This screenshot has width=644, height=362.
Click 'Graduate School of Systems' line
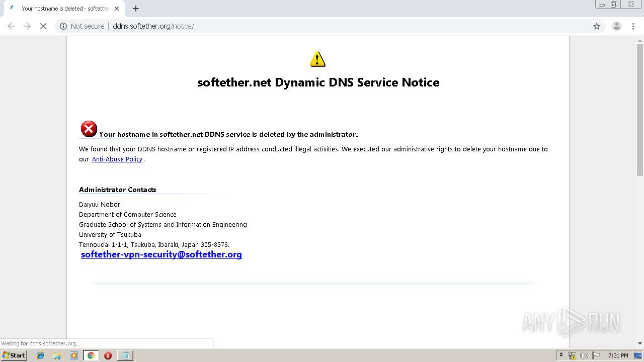163,224
